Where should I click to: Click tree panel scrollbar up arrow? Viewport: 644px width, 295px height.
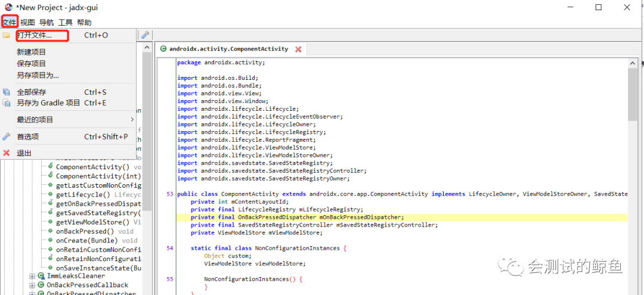tap(147, 48)
